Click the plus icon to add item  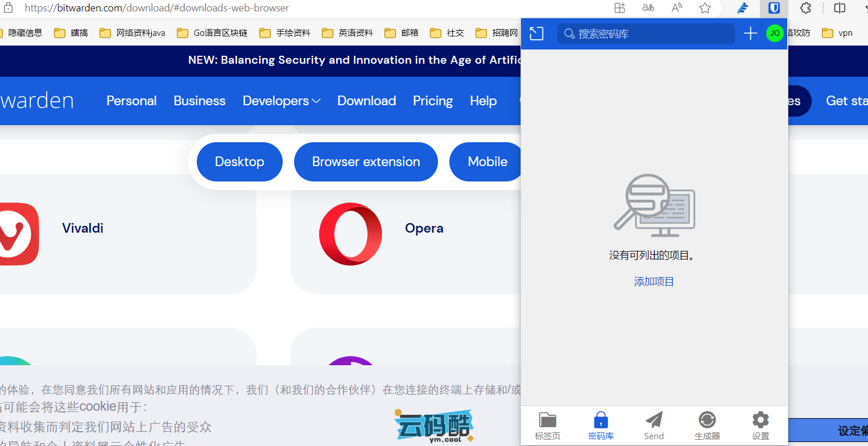click(750, 34)
